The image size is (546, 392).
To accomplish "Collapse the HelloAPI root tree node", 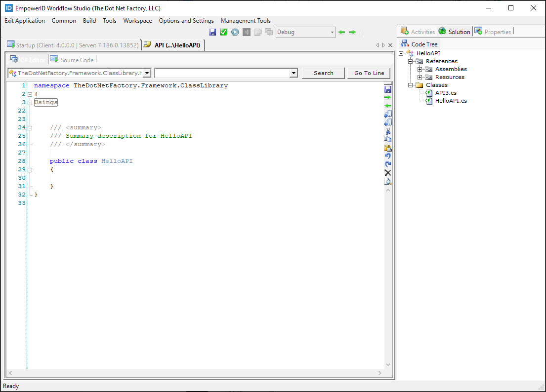I will pos(402,53).
